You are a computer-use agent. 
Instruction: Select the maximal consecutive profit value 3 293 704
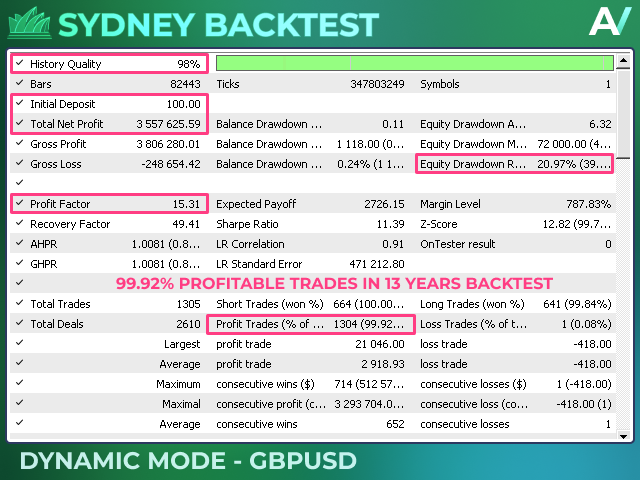tap(369, 404)
